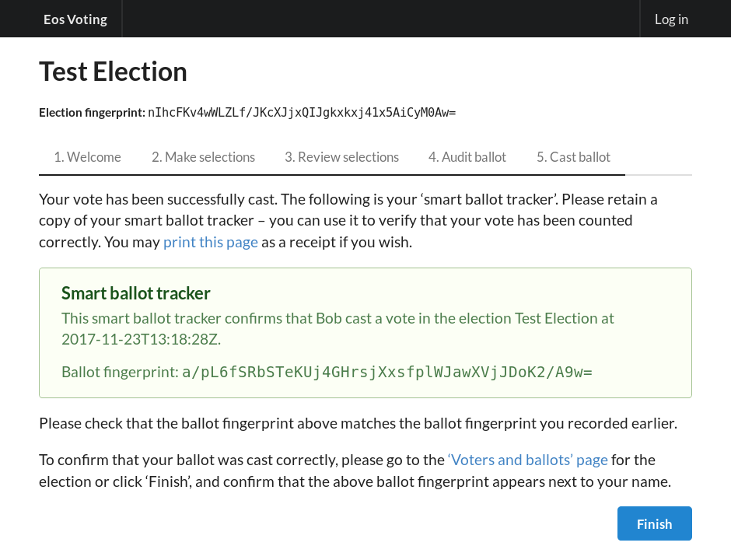
Task: Click the Smart ballot tracker heading
Action: point(135,293)
